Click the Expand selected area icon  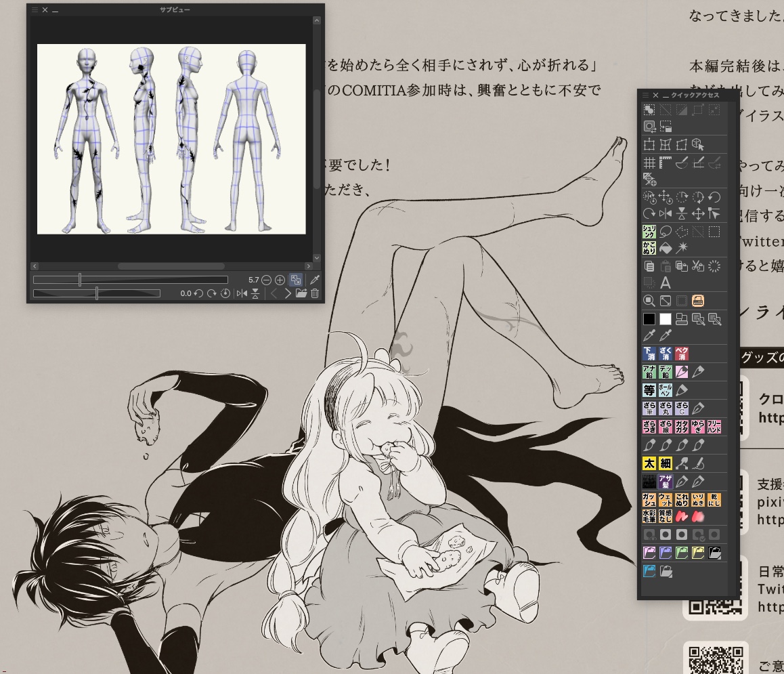pyautogui.click(x=698, y=110)
